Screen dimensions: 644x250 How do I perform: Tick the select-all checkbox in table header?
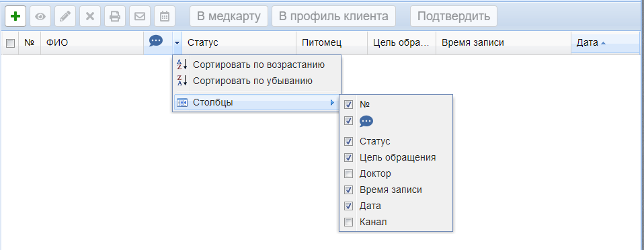[x=10, y=43]
